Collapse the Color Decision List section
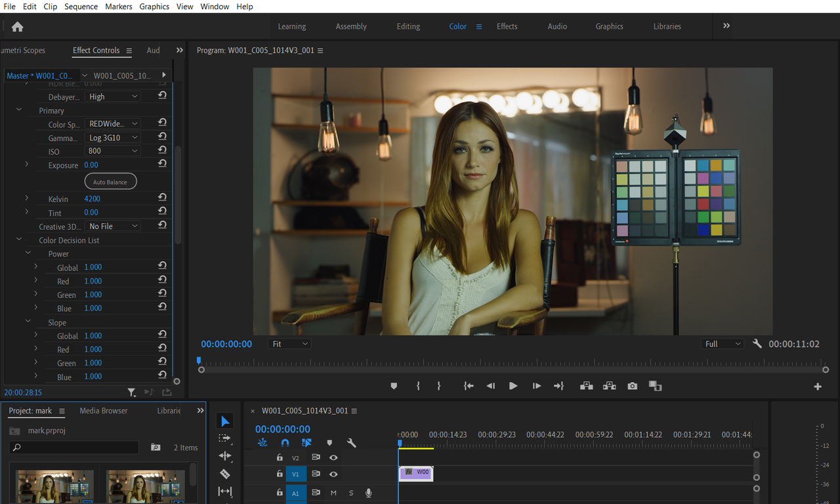Screen dimensions: 840x504 [19, 240]
